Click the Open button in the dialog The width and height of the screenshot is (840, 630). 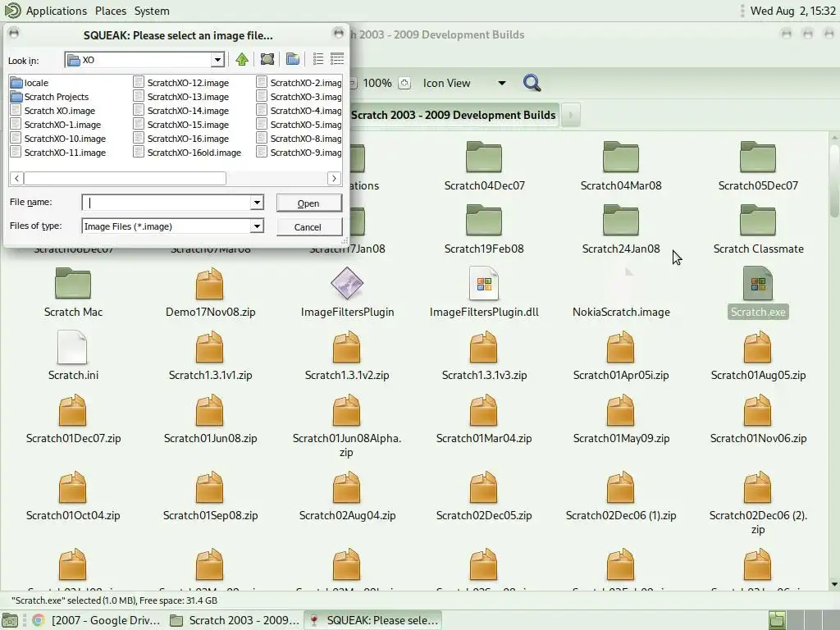click(x=309, y=203)
